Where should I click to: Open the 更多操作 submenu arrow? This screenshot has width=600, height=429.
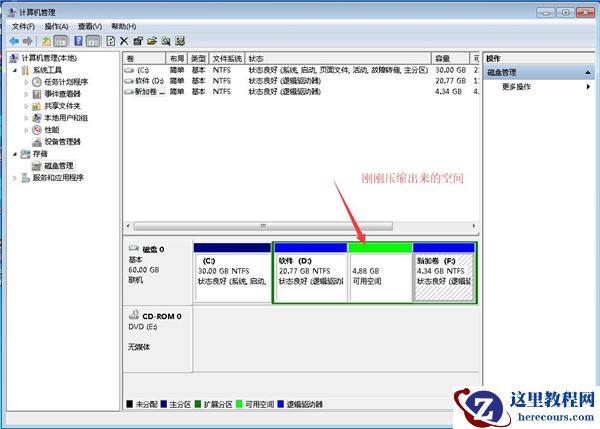point(588,86)
